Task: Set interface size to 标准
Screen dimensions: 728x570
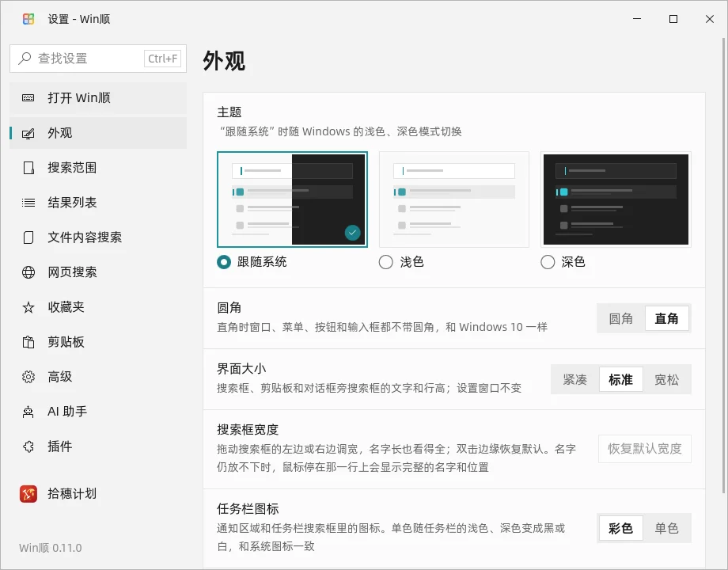Action: 620,379
